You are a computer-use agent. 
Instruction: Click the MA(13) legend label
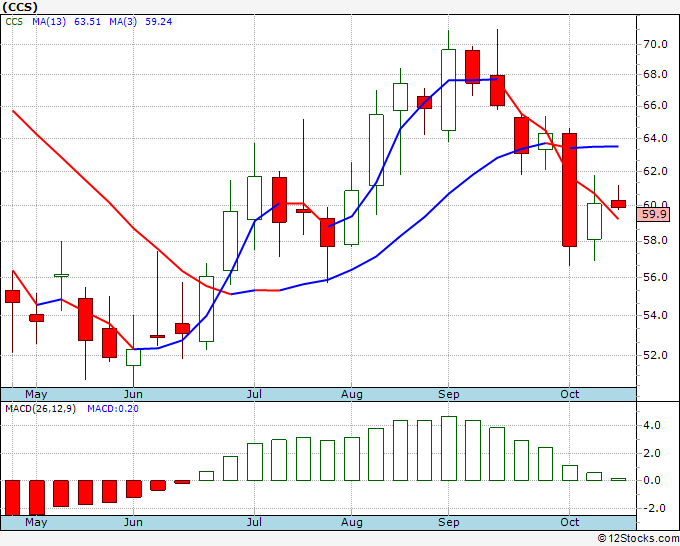click(x=49, y=22)
